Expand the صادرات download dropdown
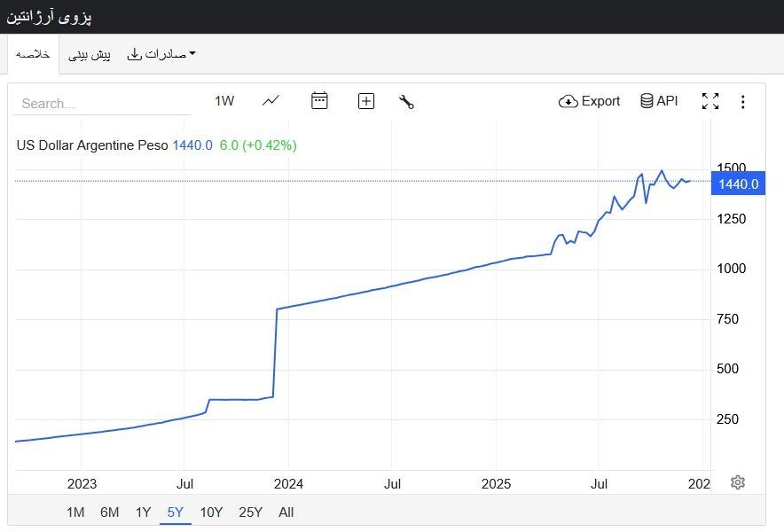 click(x=161, y=54)
